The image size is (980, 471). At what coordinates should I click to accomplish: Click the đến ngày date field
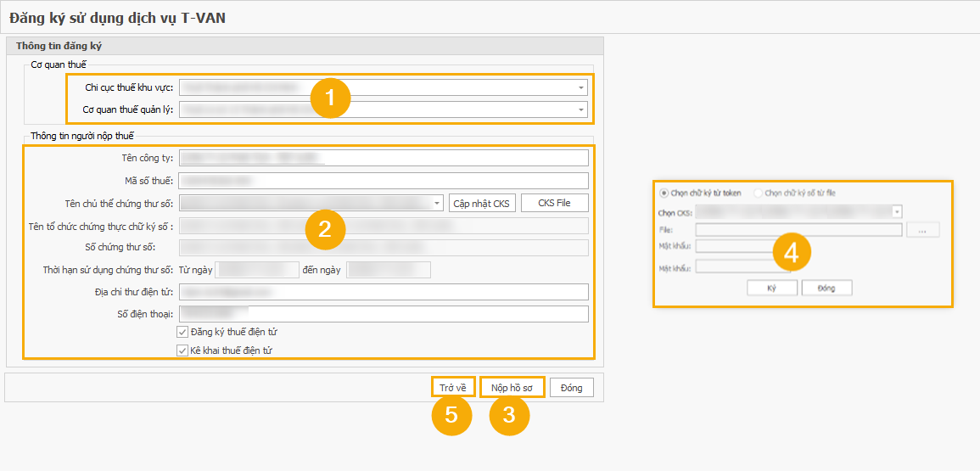(389, 270)
